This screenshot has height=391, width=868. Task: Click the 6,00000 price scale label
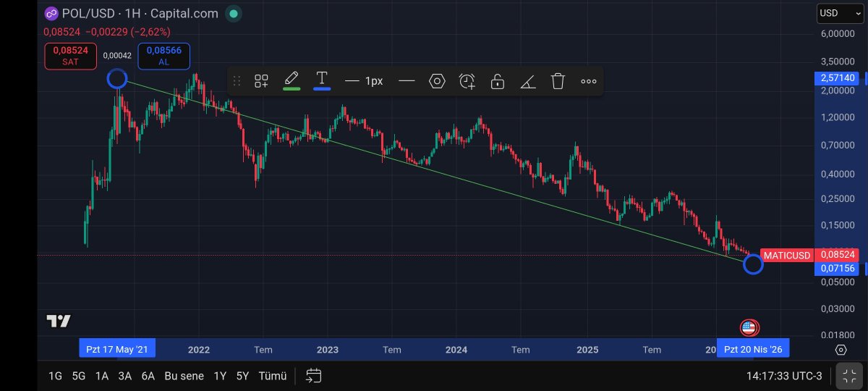(x=838, y=34)
